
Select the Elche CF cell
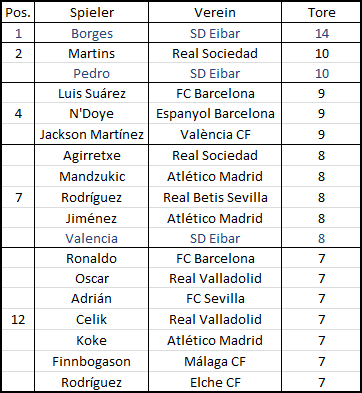(x=215, y=382)
